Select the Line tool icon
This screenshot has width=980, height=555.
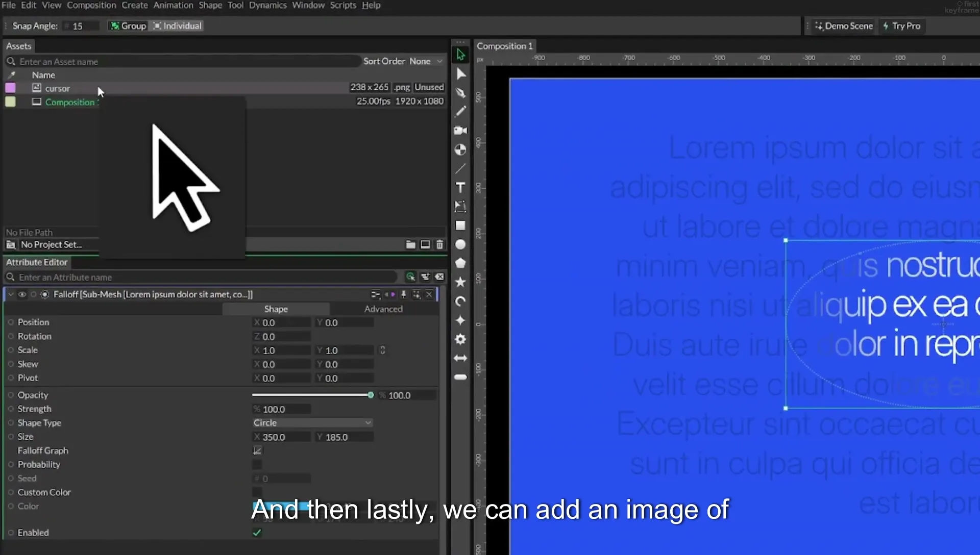pos(460,168)
